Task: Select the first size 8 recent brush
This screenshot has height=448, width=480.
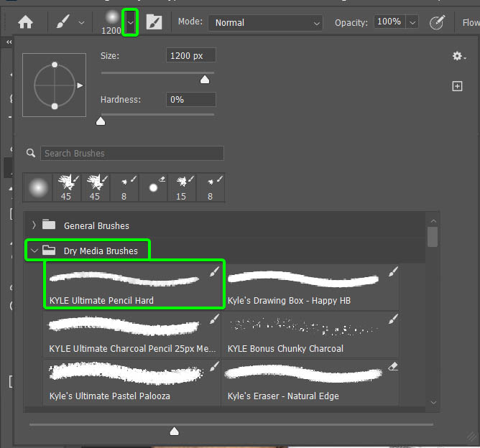Action: click(124, 187)
